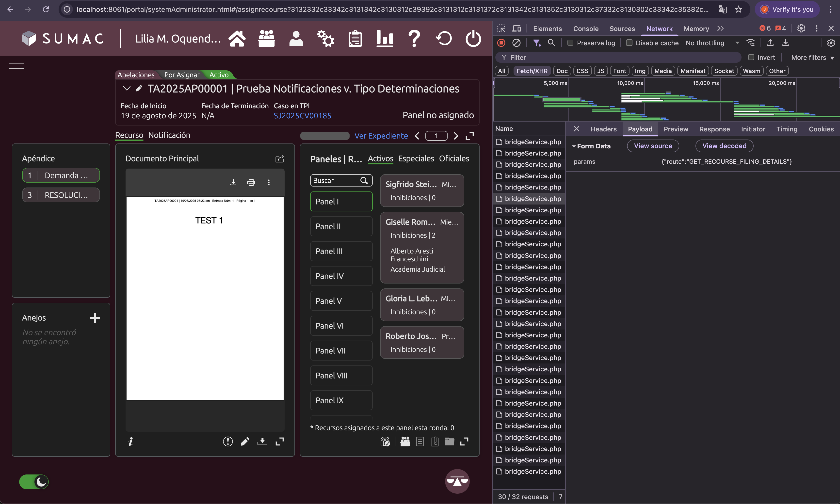The image size is (840, 504).
Task: Open the No throttling dropdown
Action: pyautogui.click(x=712, y=43)
